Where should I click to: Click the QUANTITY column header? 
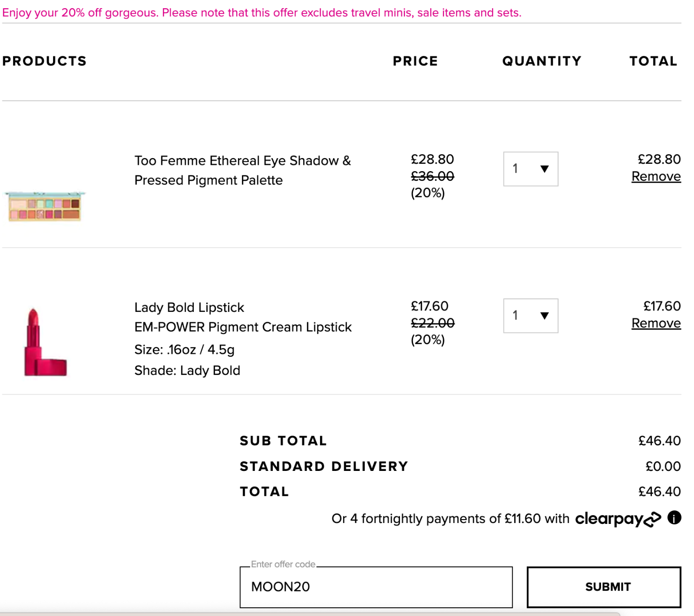[542, 61]
